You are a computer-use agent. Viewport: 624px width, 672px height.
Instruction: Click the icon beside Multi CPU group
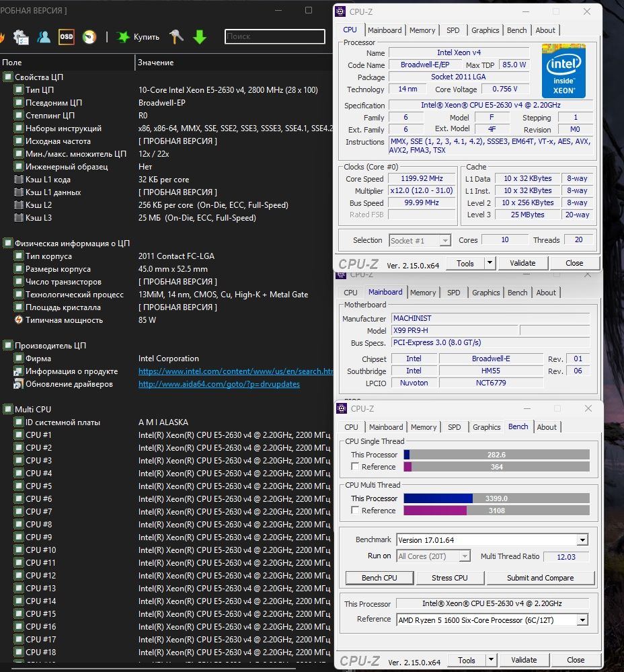[x=7, y=409]
